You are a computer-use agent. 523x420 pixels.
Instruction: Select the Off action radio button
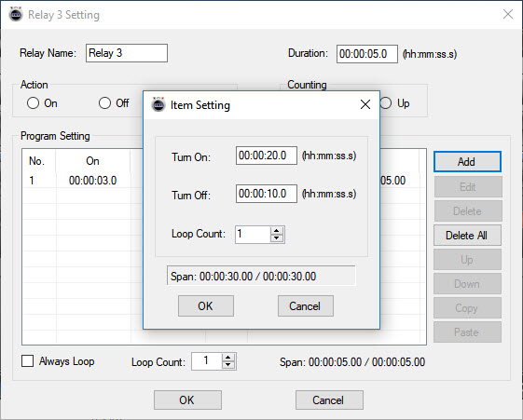pos(104,103)
